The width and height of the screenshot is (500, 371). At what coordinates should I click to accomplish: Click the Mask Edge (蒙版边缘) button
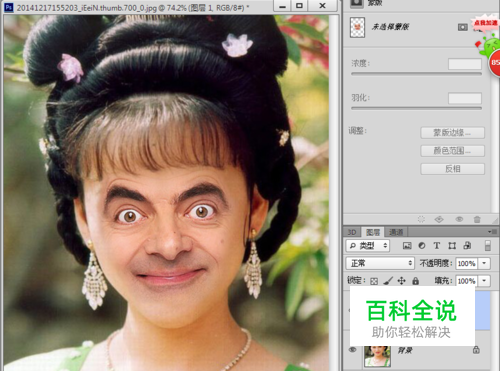(452, 133)
